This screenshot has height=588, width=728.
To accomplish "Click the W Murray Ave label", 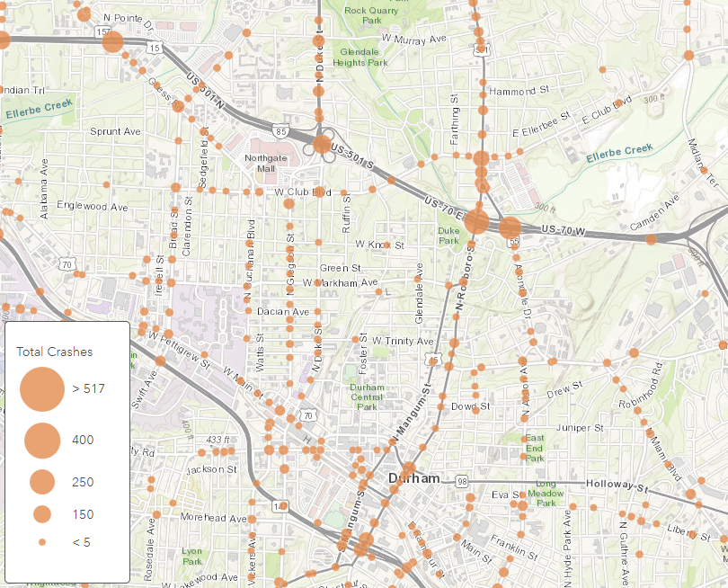I will [414, 39].
